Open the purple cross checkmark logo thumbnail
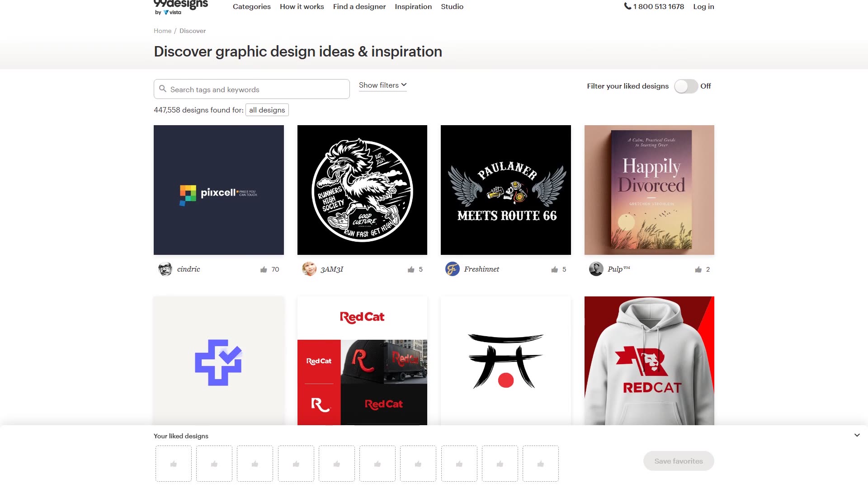 point(219,361)
